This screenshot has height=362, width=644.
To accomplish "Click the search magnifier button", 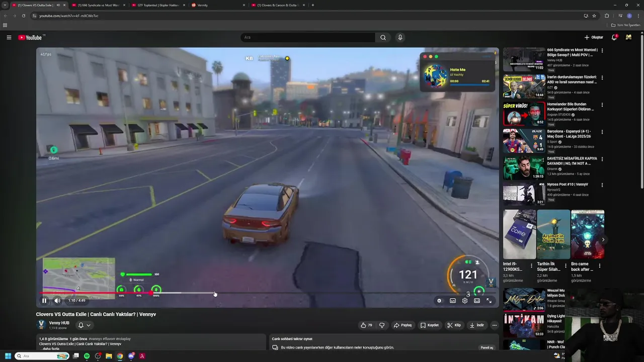I will click(x=383, y=37).
